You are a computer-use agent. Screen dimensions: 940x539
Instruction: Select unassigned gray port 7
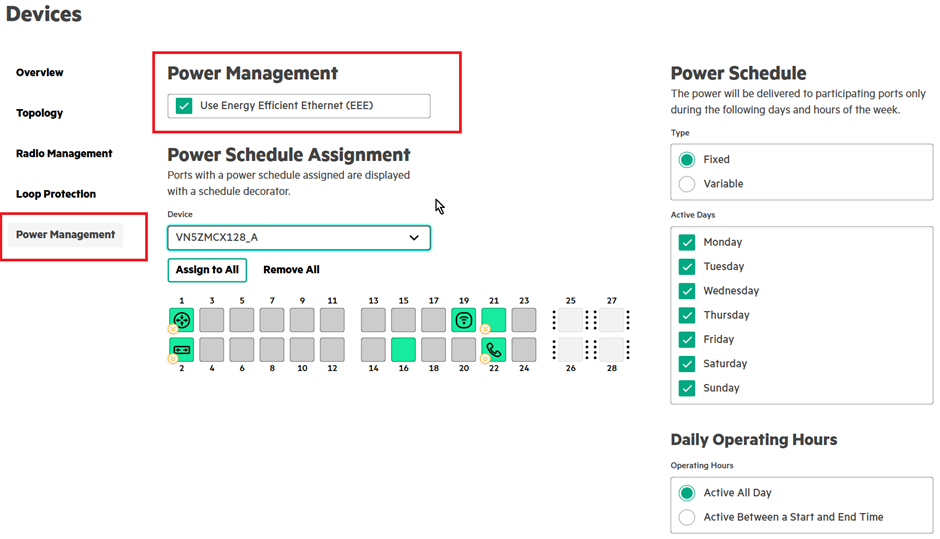click(272, 320)
